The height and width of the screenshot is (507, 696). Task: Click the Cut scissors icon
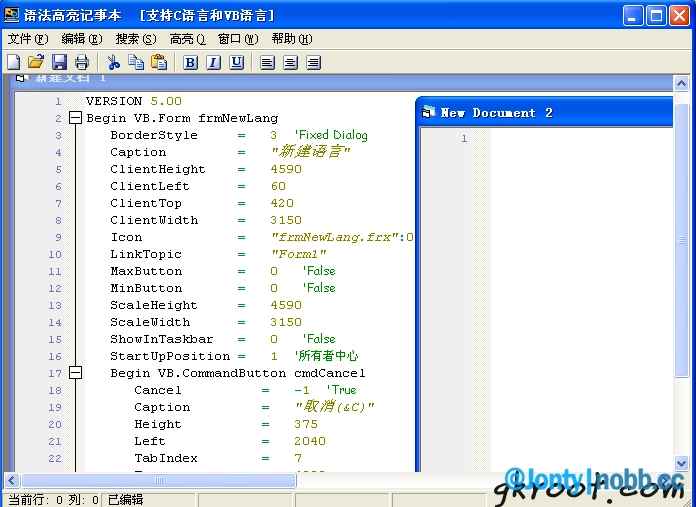point(113,62)
